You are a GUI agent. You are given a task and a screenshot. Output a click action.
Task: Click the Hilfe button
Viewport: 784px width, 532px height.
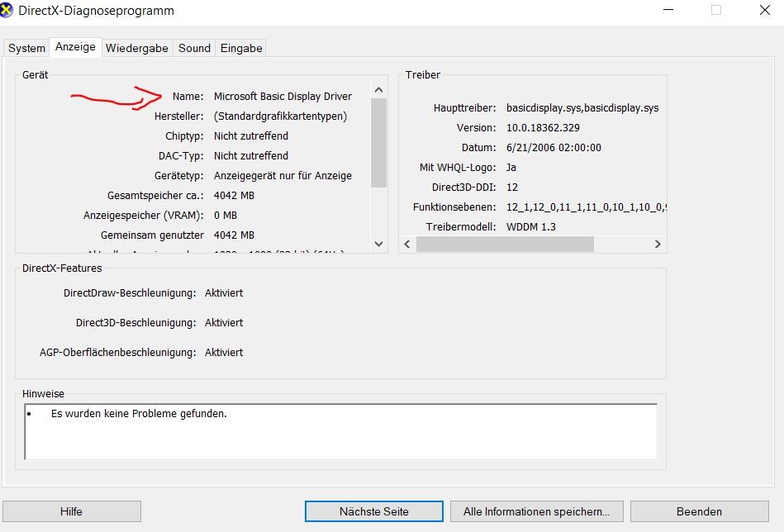[72, 511]
